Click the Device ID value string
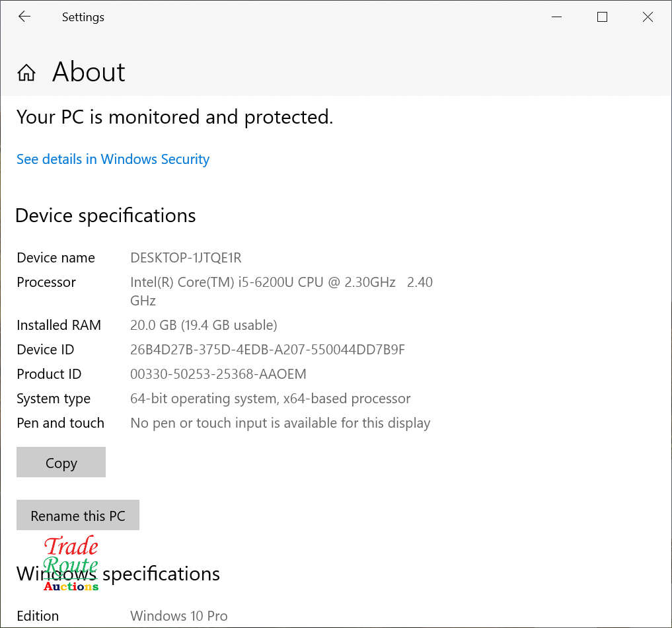The image size is (672, 628). (268, 350)
